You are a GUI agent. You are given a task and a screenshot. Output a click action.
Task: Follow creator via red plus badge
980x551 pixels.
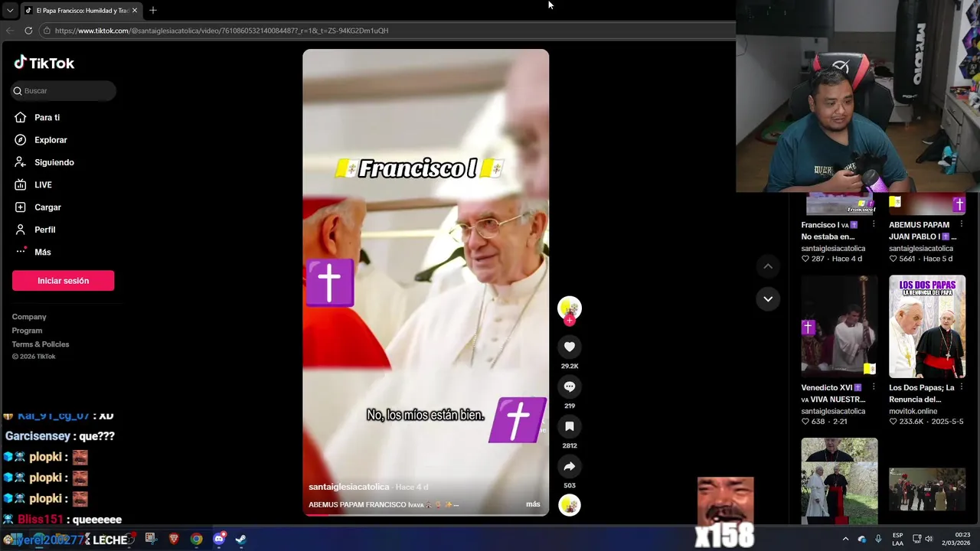pos(570,321)
